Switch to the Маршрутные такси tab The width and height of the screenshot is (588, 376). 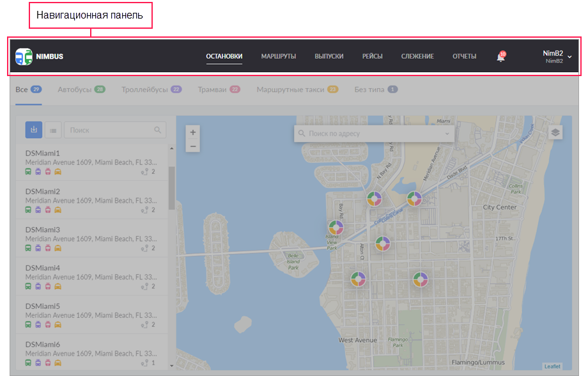coord(297,90)
